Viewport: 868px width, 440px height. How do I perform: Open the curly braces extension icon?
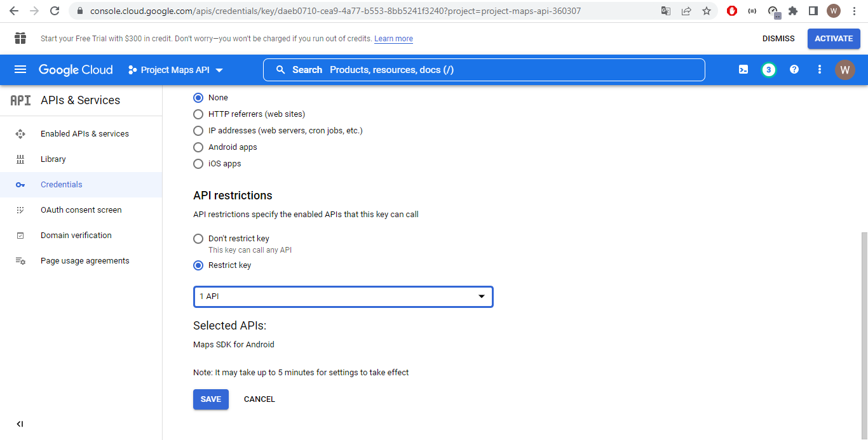click(x=752, y=11)
